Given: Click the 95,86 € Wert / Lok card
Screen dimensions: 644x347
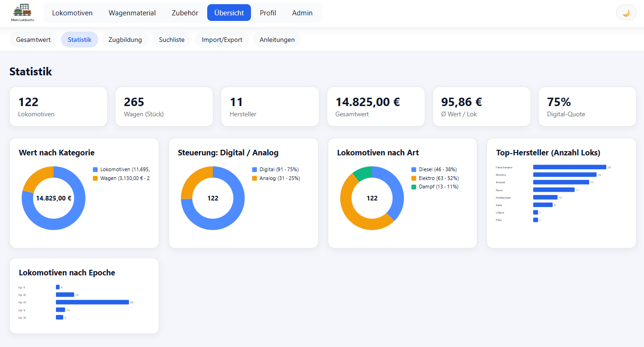Looking at the screenshot, I should click(x=481, y=107).
